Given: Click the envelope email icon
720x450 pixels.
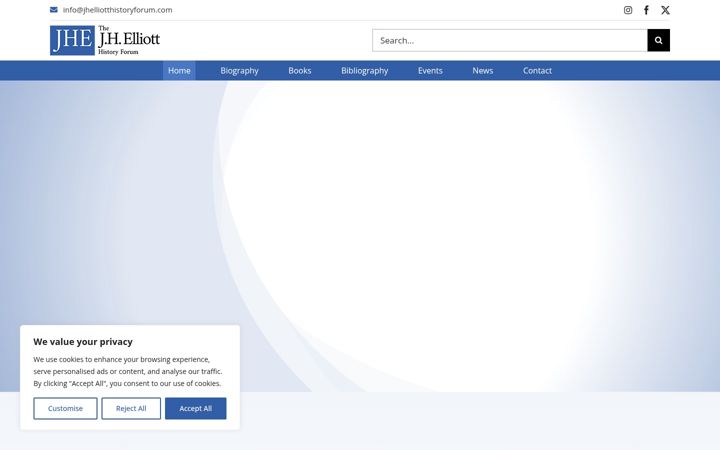Looking at the screenshot, I should point(54,10).
